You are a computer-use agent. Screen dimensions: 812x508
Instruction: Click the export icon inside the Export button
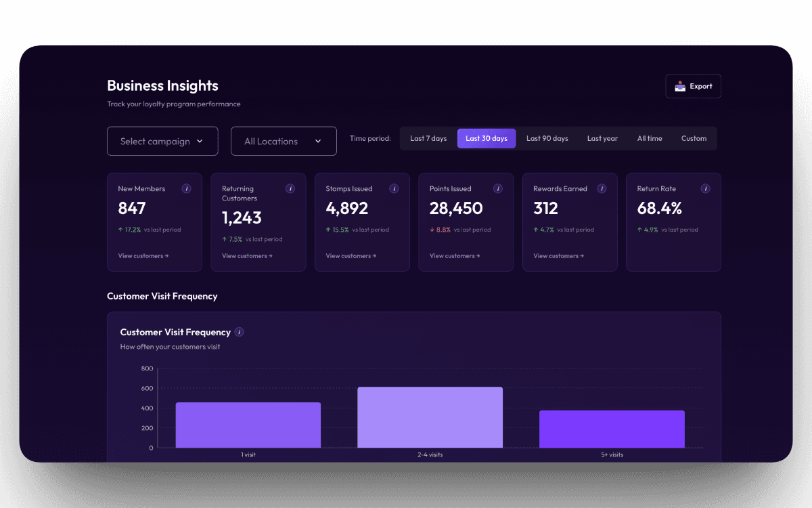point(680,86)
